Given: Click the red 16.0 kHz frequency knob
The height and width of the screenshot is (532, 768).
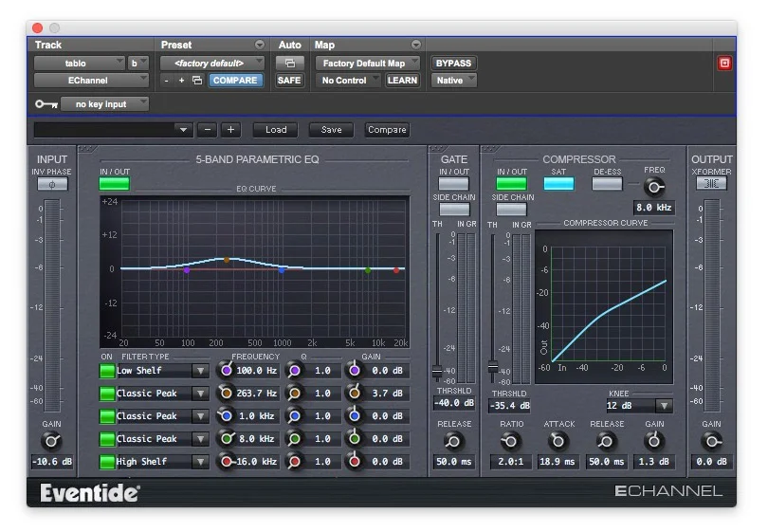Looking at the screenshot, I should [x=226, y=462].
